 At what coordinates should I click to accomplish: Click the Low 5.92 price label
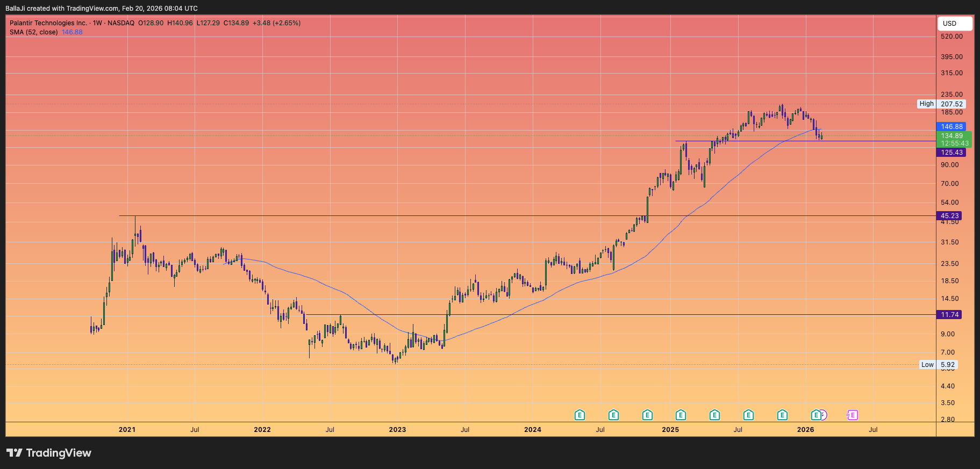(x=938, y=365)
